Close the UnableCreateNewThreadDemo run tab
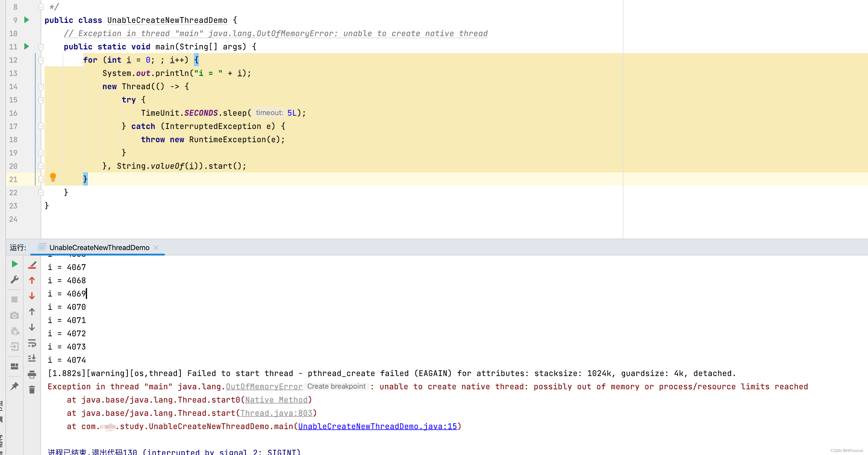This screenshot has height=455, width=868. pyautogui.click(x=156, y=247)
